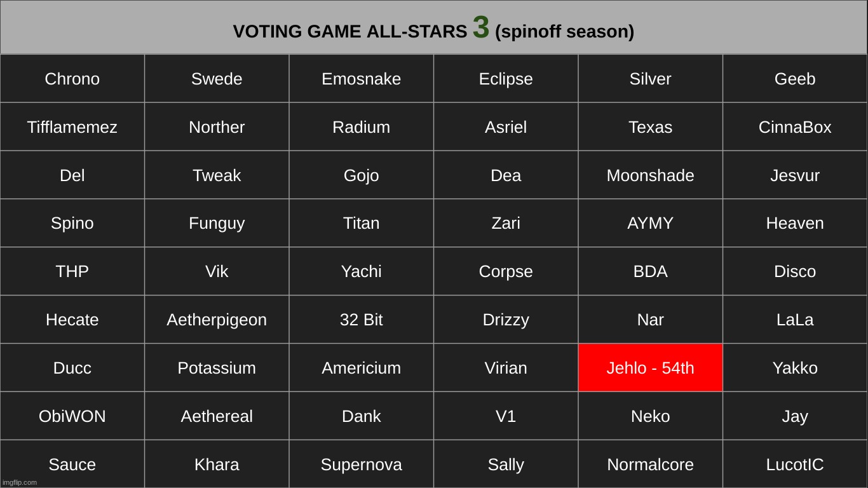Pick the Americium cell
This screenshot has height=488, width=868.
(x=361, y=368)
